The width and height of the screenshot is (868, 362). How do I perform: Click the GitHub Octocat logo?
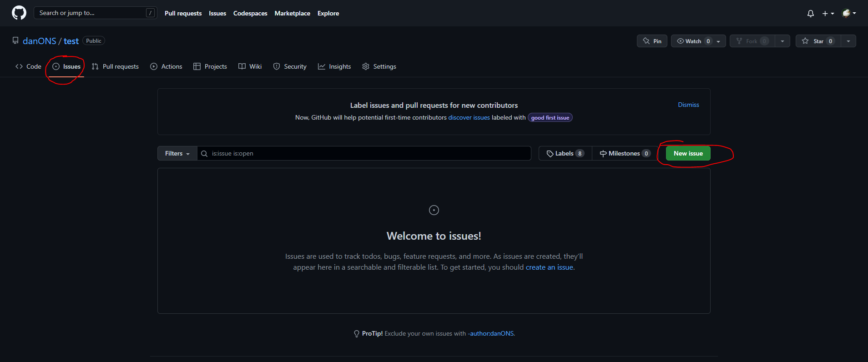click(19, 13)
